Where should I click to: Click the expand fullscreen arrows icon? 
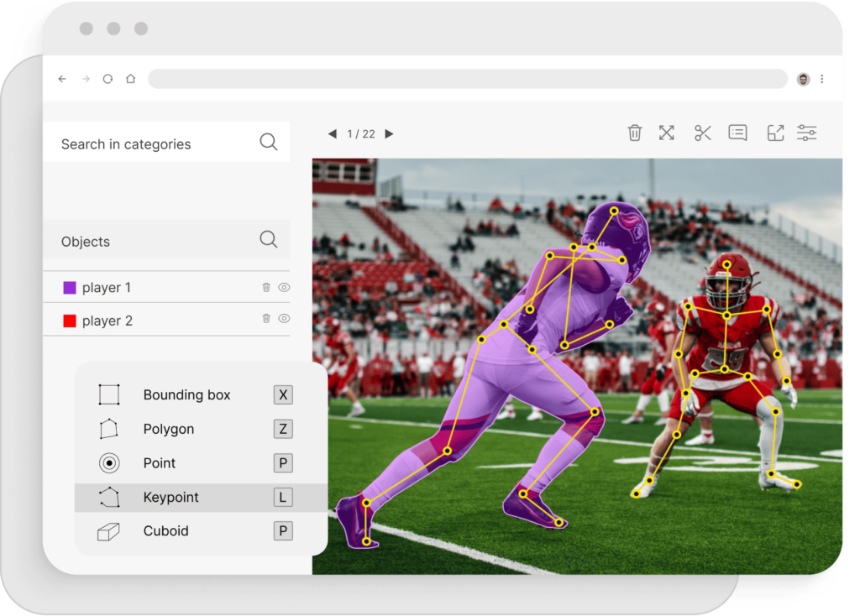coord(667,133)
